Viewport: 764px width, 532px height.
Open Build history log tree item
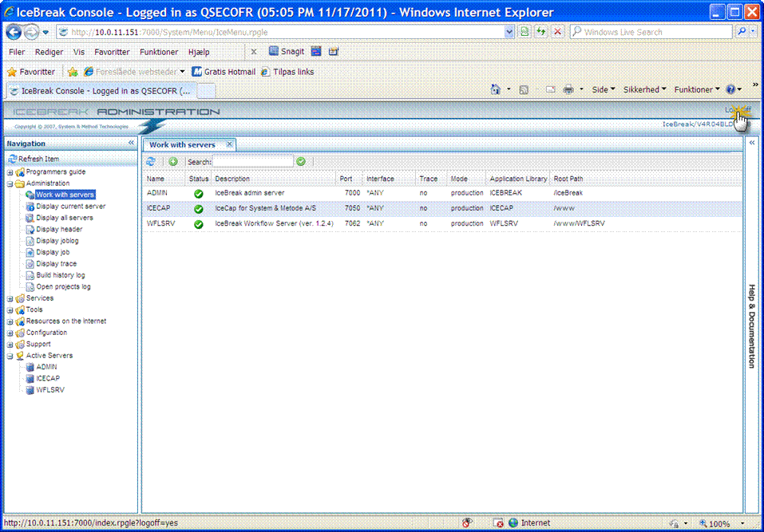[61, 275]
